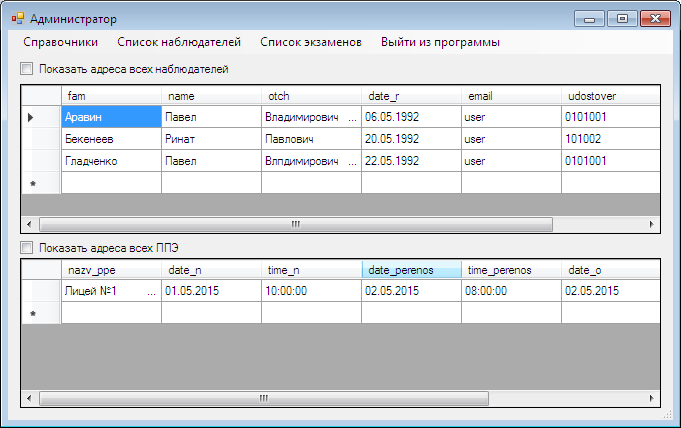
Task: Click the time_perenos column header
Action: click(x=511, y=270)
